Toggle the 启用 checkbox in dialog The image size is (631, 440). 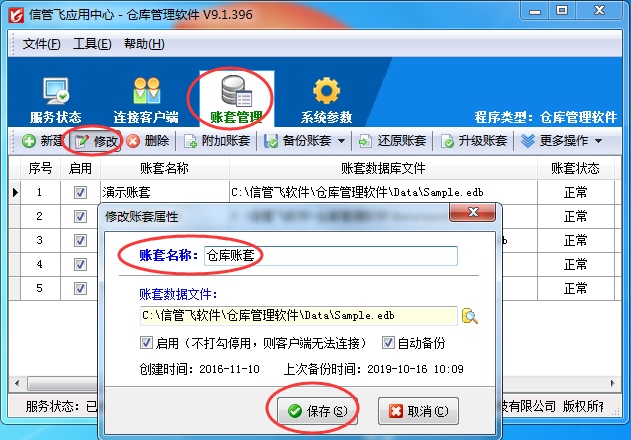click(146, 343)
